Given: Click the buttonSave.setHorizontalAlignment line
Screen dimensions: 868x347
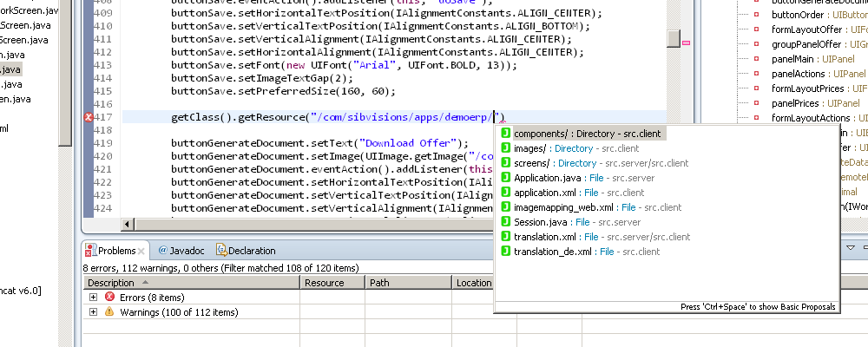Looking at the screenshot, I should point(378,53).
